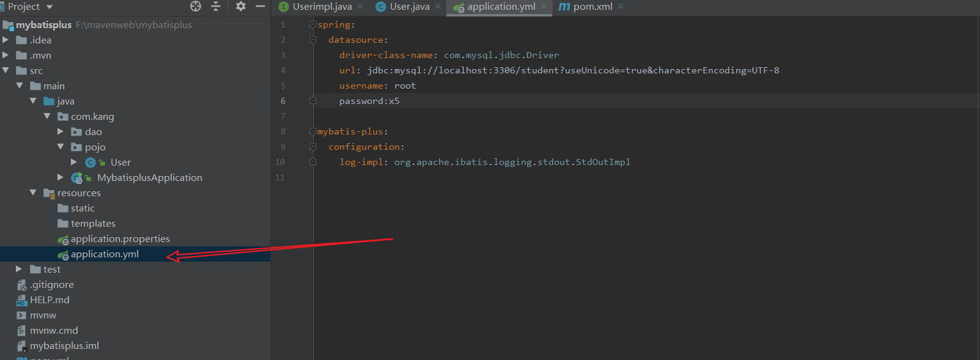Fold the mybatis-plus block in gutter

312,131
